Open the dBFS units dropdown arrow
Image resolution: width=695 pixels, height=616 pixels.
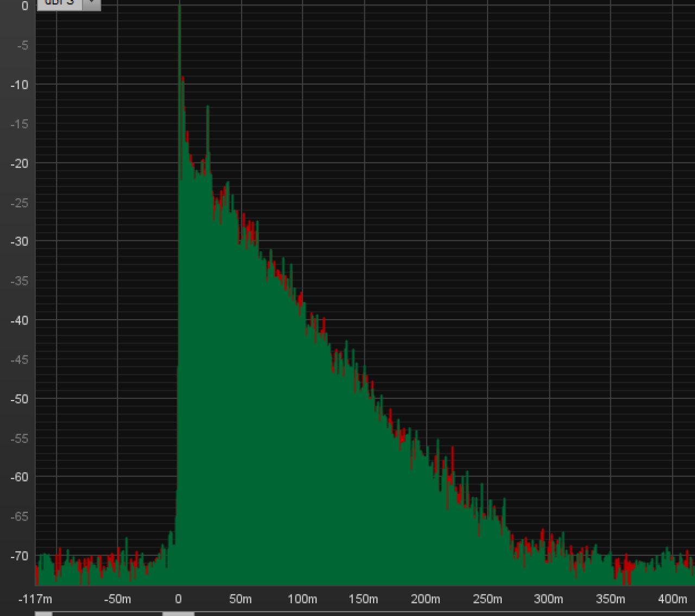point(91,3)
